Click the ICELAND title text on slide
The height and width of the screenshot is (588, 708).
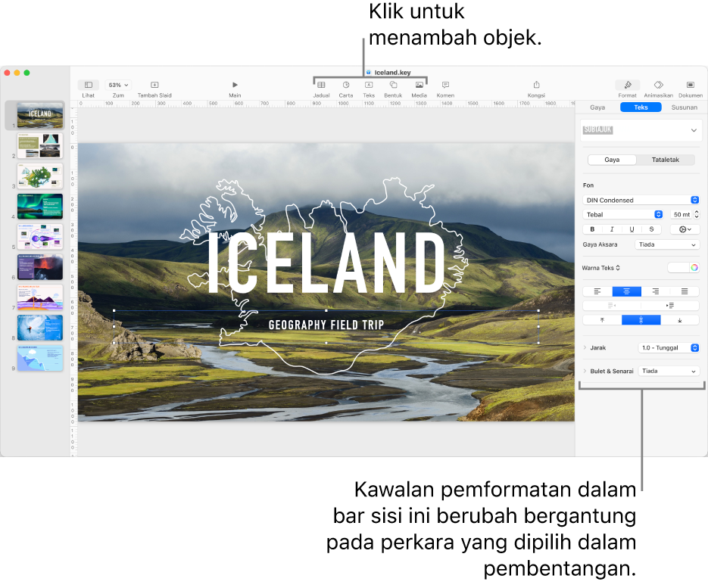(x=326, y=263)
